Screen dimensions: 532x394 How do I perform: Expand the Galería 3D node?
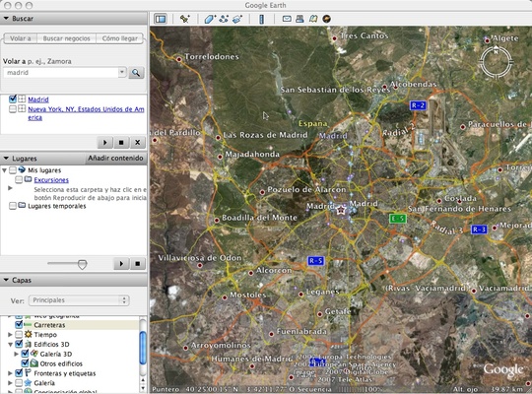[16, 354]
